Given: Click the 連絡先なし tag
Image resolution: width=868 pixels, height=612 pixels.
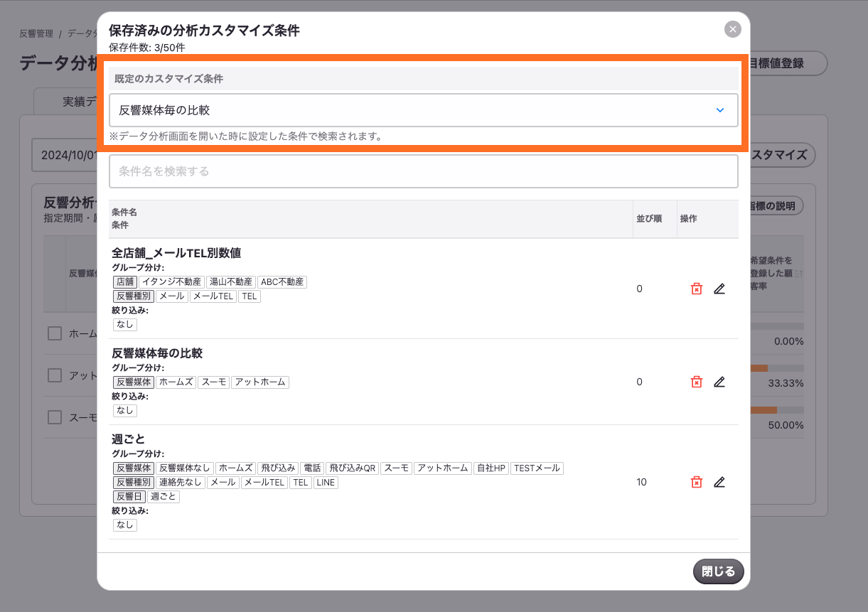Looking at the screenshot, I should pyautogui.click(x=181, y=483).
